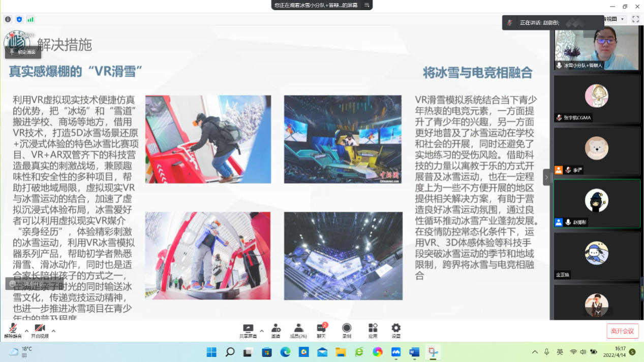Image resolution: width=644 pixels, height=362 pixels.
Task: Click the 共享屏幕 share screen icon
Action: coord(248,330)
